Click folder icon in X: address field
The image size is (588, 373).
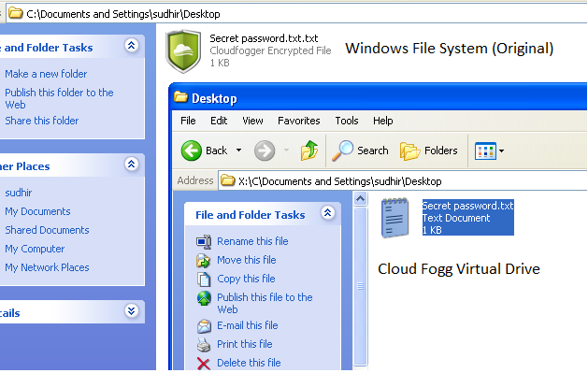tap(227, 180)
